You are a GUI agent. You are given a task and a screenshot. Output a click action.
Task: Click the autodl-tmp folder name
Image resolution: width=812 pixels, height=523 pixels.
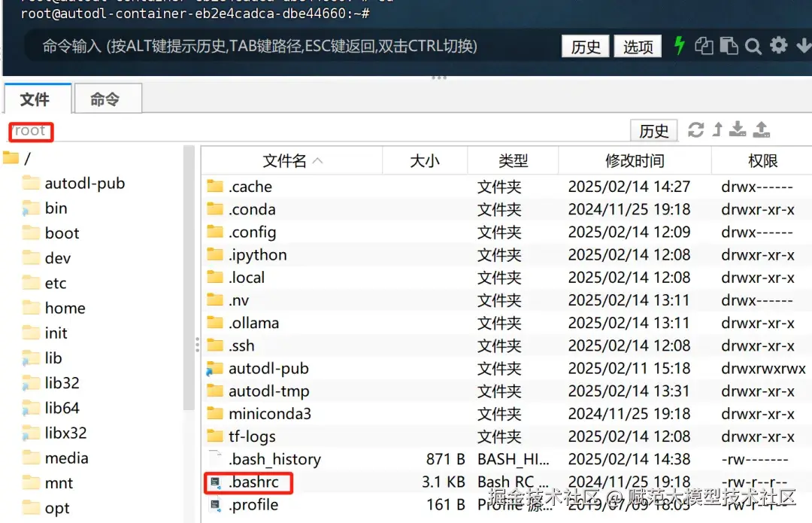click(268, 391)
